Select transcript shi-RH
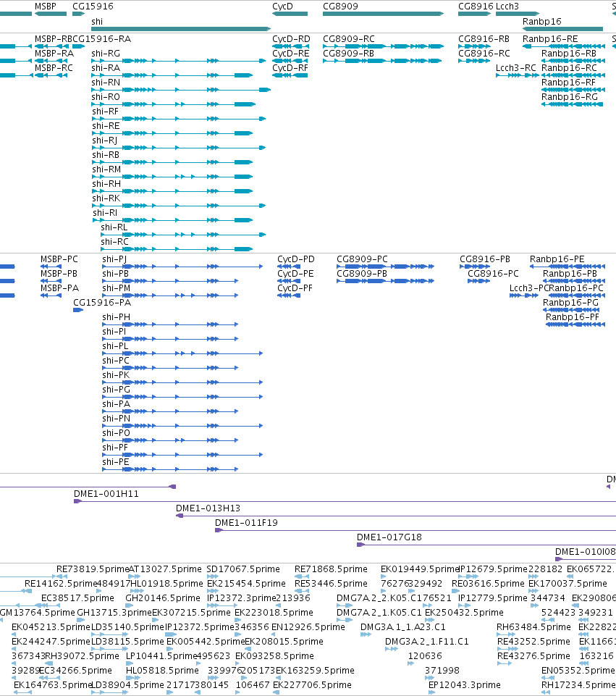 (172, 191)
